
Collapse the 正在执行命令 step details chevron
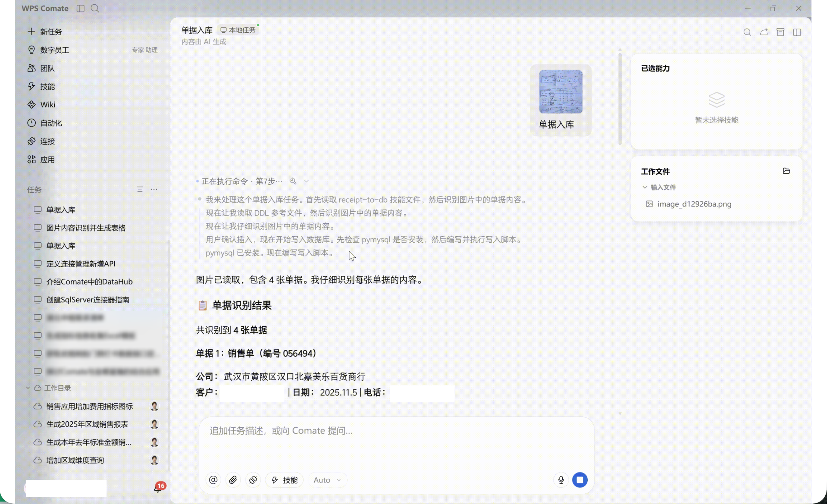(x=307, y=181)
